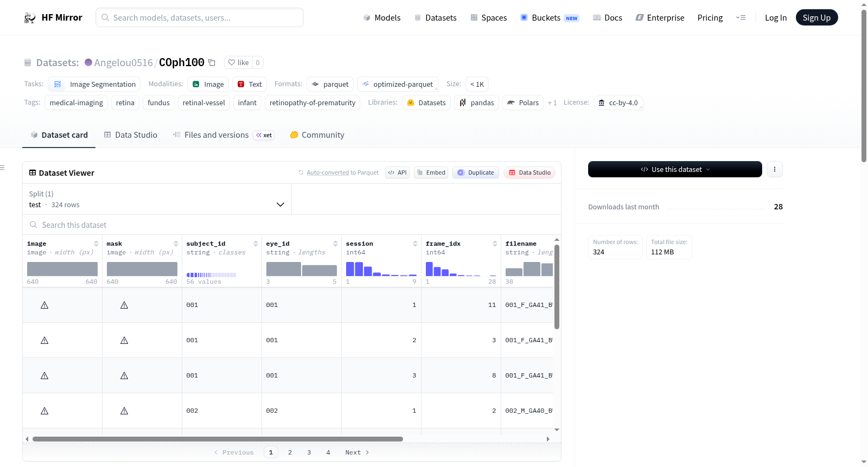
Task: Click the Log In link
Action: [x=776, y=18]
